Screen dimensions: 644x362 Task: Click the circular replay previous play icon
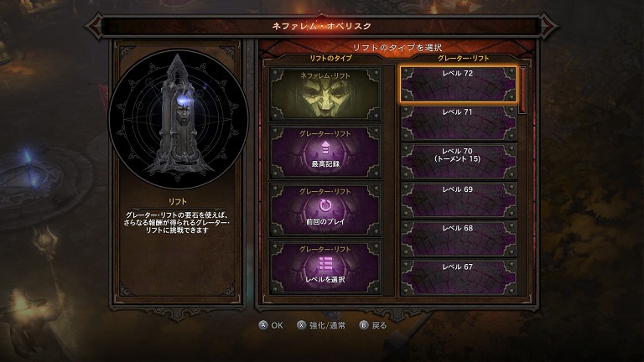point(325,205)
